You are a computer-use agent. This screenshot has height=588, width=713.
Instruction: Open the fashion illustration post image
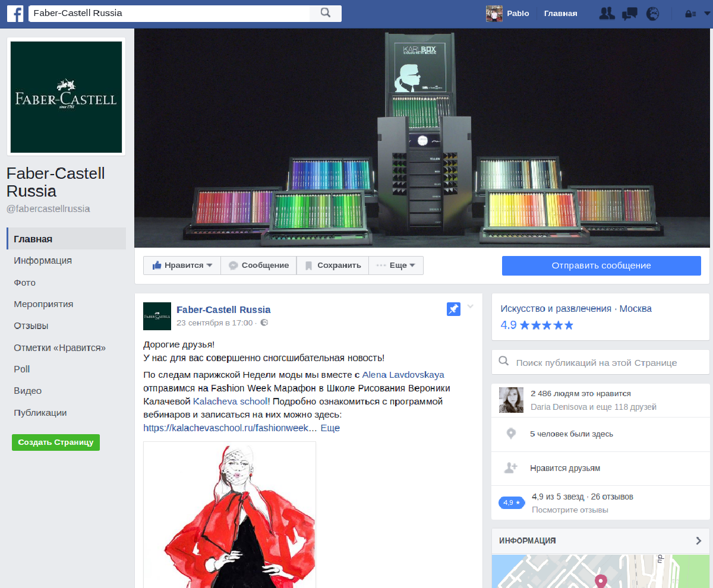pyautogui.click(x=229, y=514)
